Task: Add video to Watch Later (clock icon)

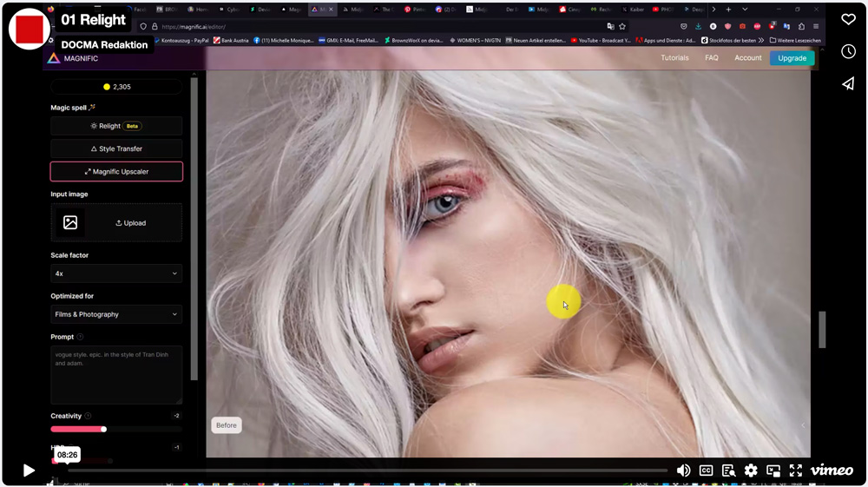Action: pyautogui.click(x=848, y=52)
